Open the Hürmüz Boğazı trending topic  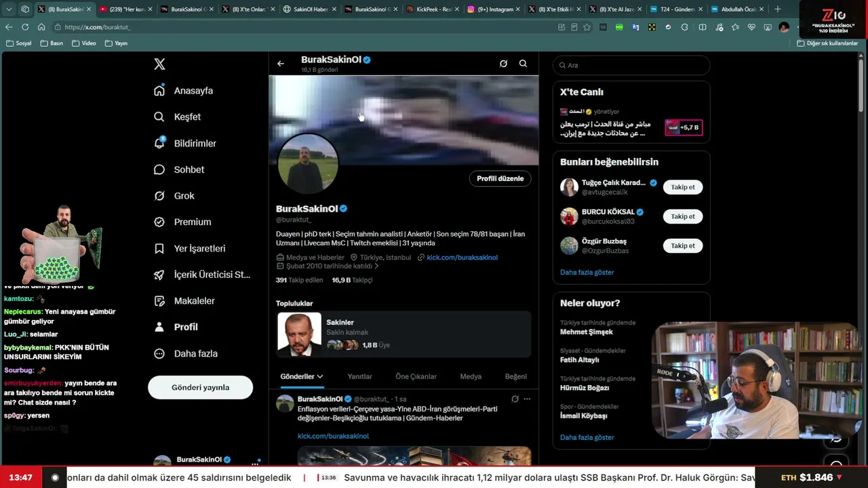tap(585, 388)
